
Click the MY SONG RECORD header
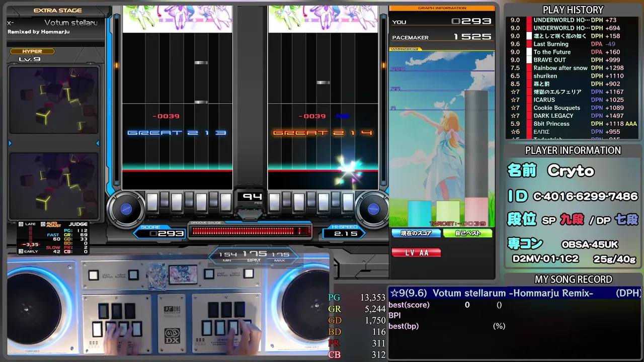click(573, 280)
